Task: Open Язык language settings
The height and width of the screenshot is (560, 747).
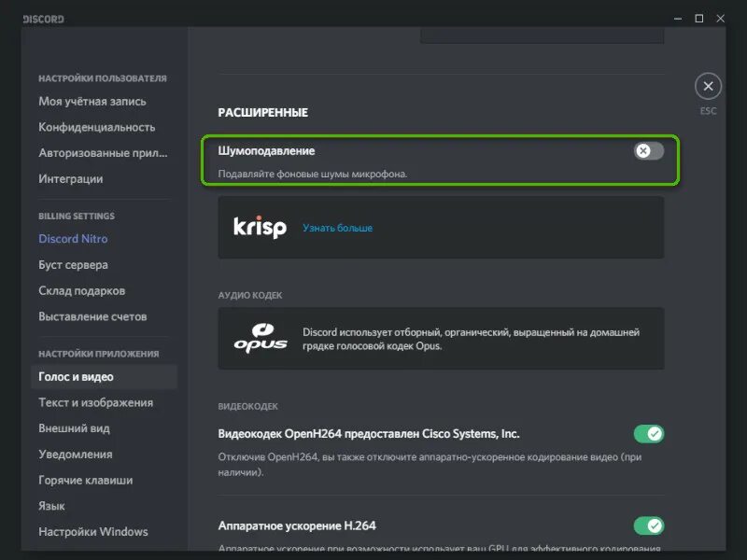Action: click(51, 506)
